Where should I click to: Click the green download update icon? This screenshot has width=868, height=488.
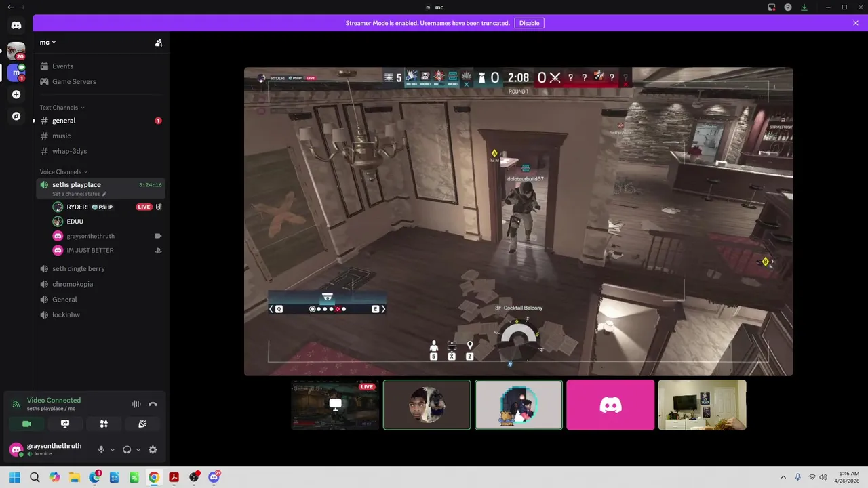[804, 7]
